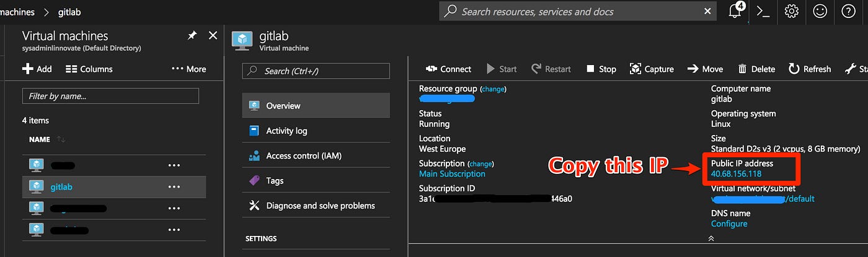Click the Linux operating system value
Screen dimensions: 868x257
click(722, 124)
